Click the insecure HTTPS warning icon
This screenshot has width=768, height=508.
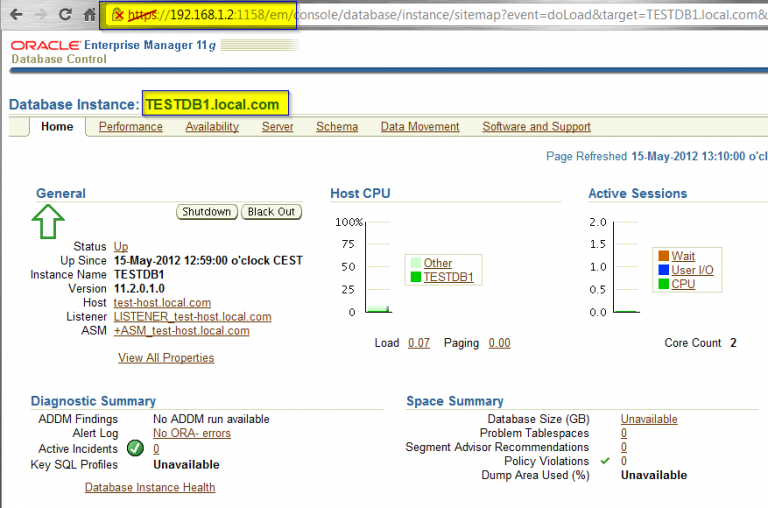tap(118, 15)
